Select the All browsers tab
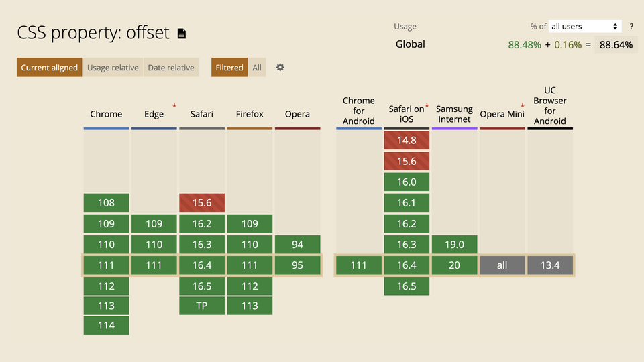The image size is (644, 362). click(257, 68)
